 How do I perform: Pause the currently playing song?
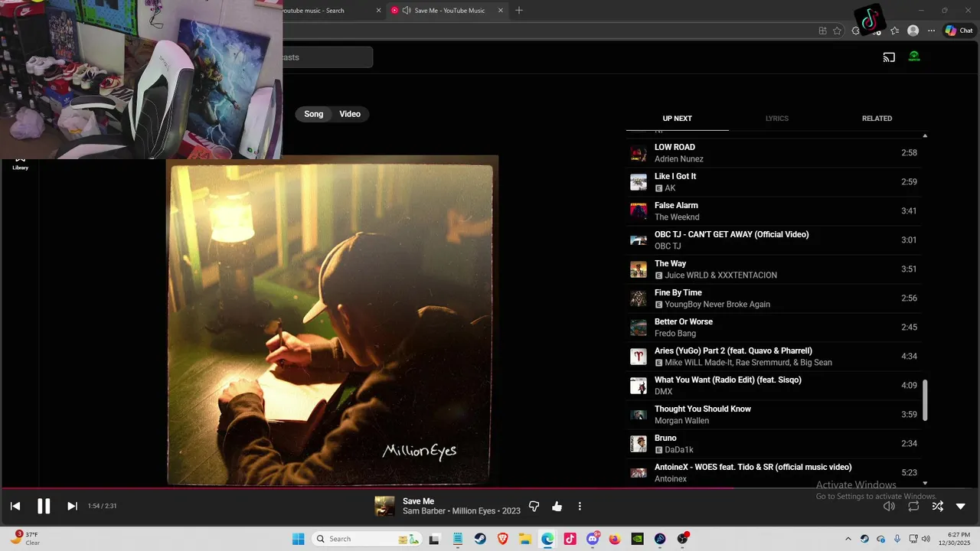(x=44, y=506)
